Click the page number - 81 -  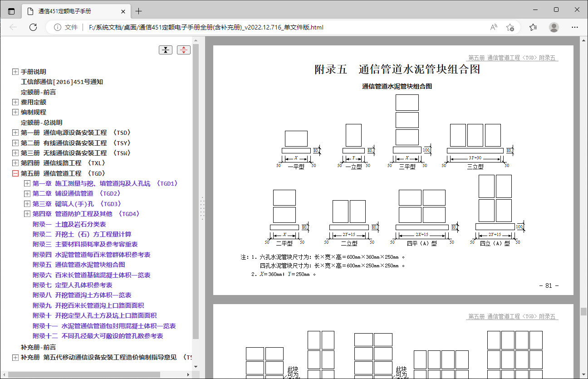point(549,286)
